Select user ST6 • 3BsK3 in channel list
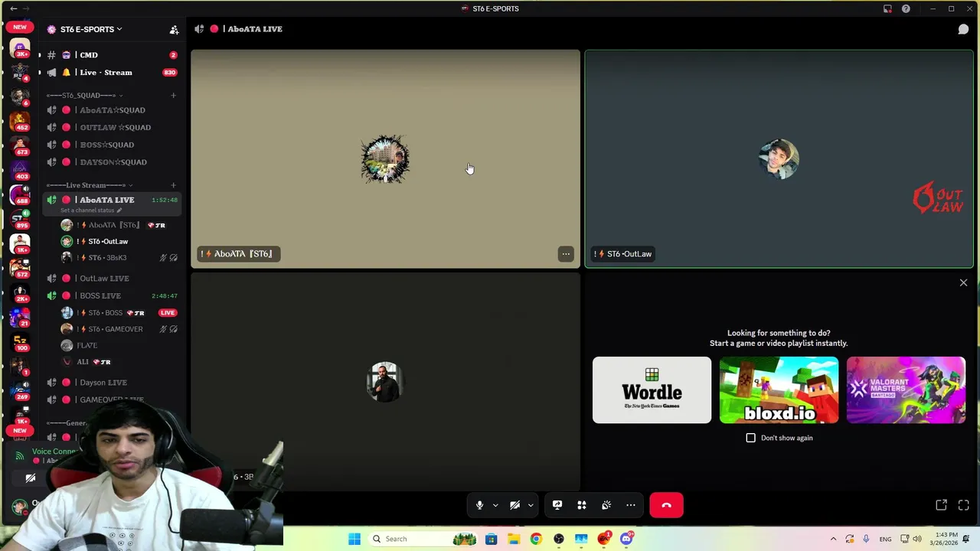This screenshot has width=980, height=551. pyautogui.click(x=119, y=258)
